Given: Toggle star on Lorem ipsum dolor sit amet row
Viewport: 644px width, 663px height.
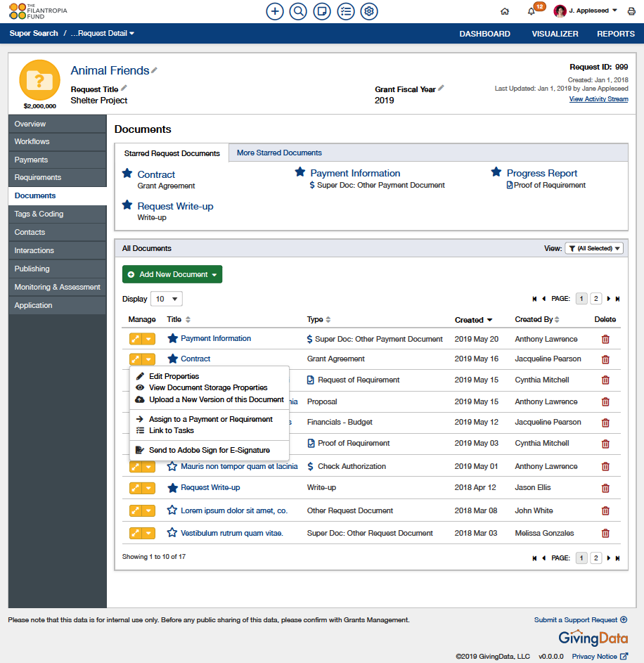Looking at the screenshot, I should (x=172, y=510).
